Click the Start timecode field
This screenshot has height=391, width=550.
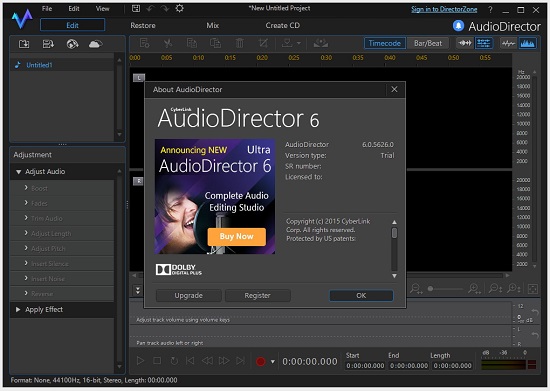(365, 366)
